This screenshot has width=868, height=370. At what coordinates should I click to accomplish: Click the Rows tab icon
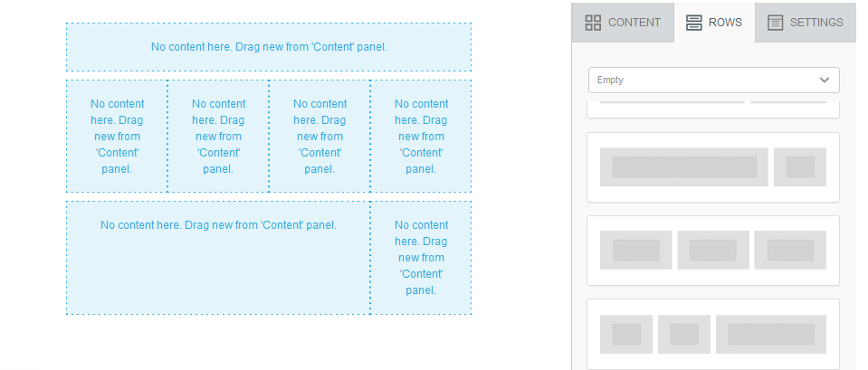[x=693, y=23]
